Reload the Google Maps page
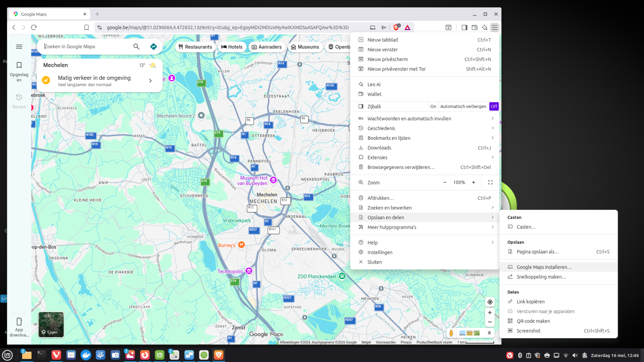 point(34,28)
